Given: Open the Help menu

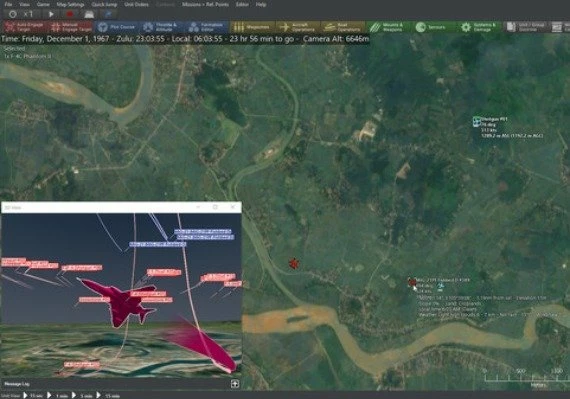Looking at the screenshot, I should 261,5.
